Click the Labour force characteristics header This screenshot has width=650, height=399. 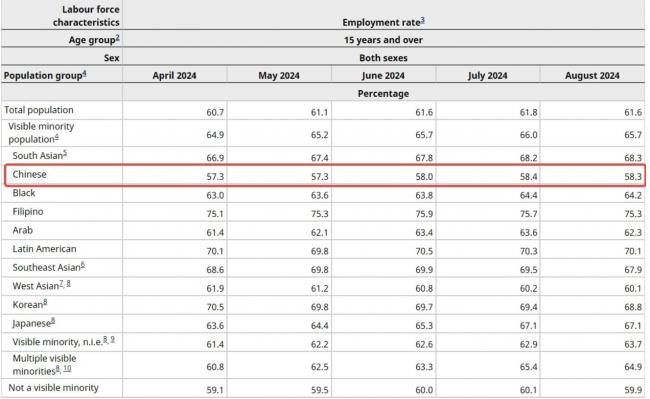[86, 16]
